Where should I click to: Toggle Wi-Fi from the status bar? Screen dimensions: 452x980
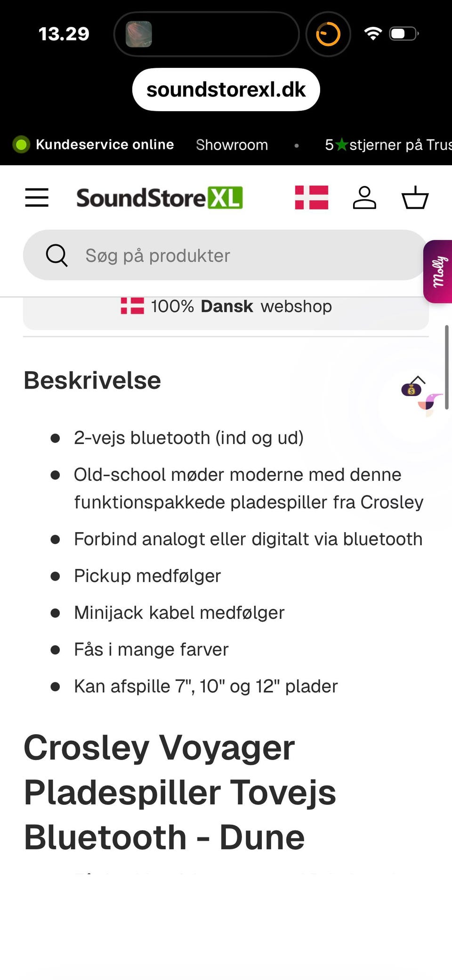point(372,33)
